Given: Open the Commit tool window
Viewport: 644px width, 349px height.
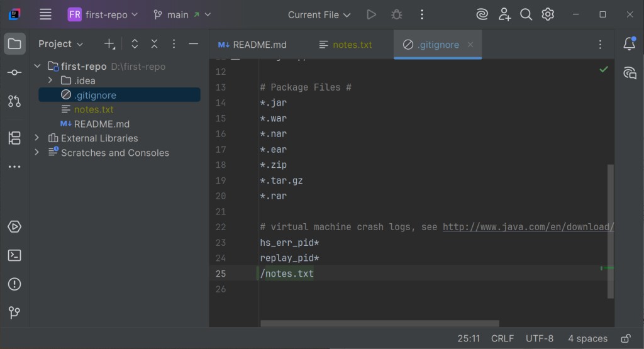Looking at the screenshot, I should (x=14, y=72).
